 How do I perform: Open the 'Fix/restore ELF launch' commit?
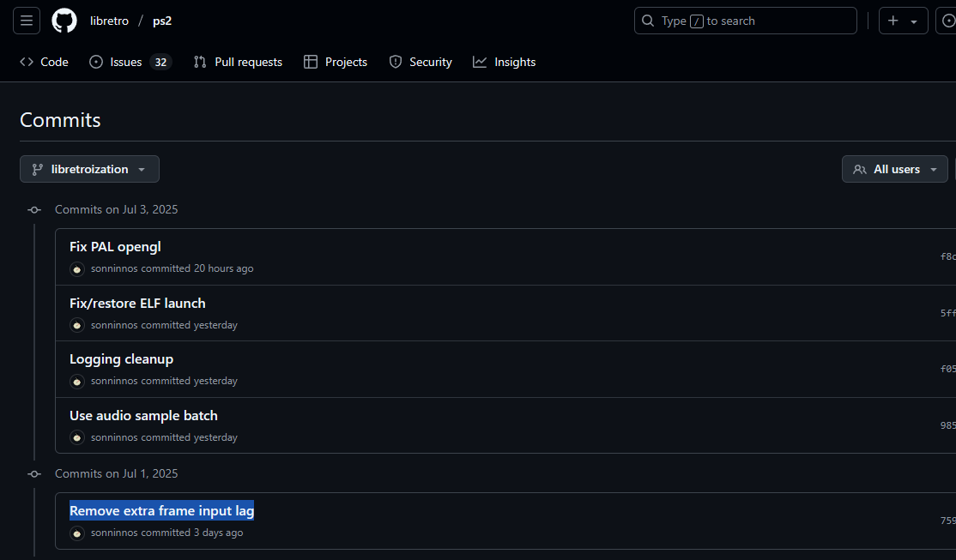point(137,303)
